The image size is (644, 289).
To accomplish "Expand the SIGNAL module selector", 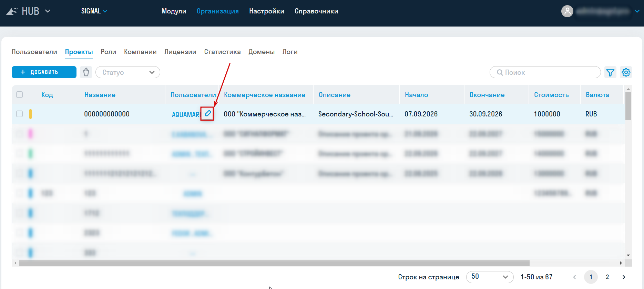I will 94,11.
